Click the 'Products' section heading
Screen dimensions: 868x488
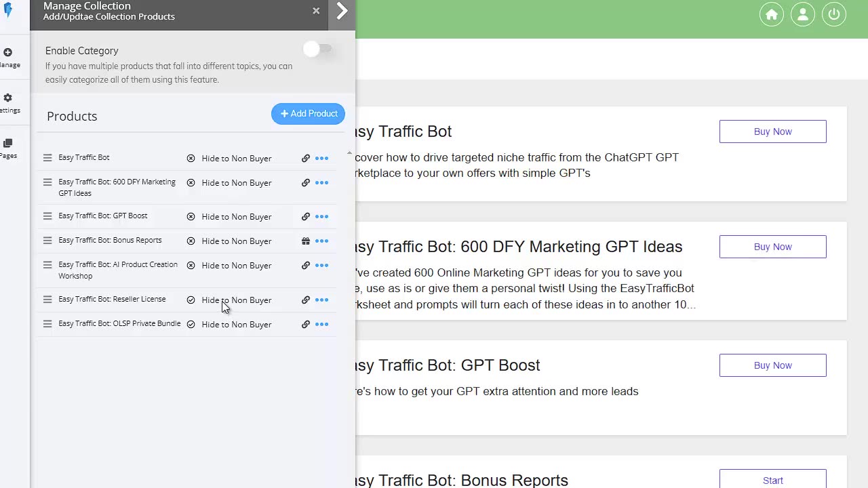(x=72, y=116)
